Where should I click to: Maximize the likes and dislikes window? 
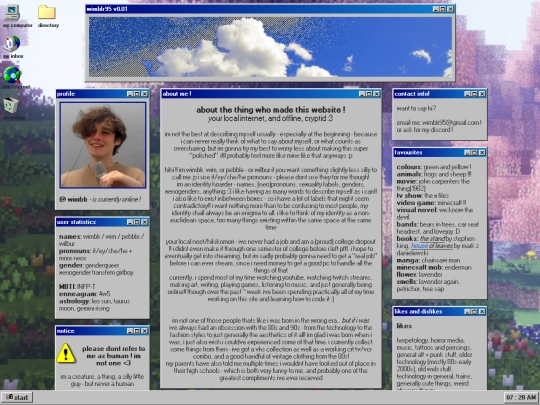[x=475, y=312]
